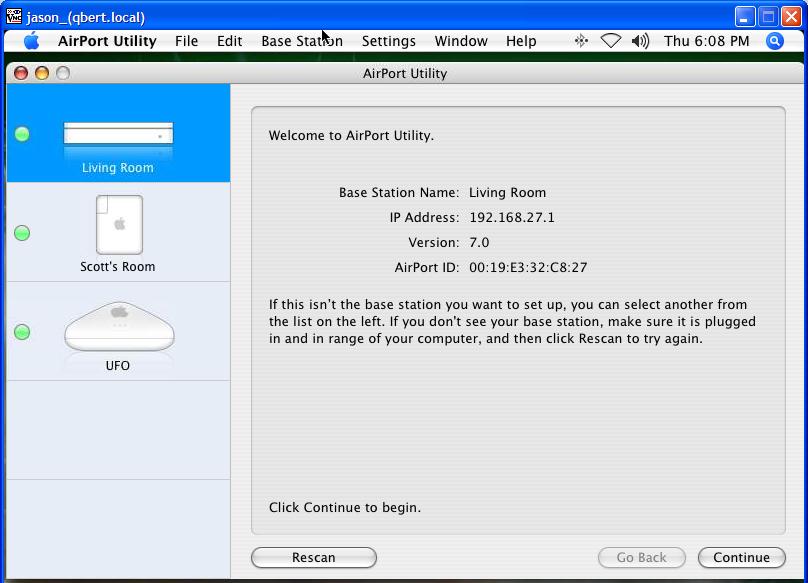
Task: Open the File menu
Action: click(187, 41)
